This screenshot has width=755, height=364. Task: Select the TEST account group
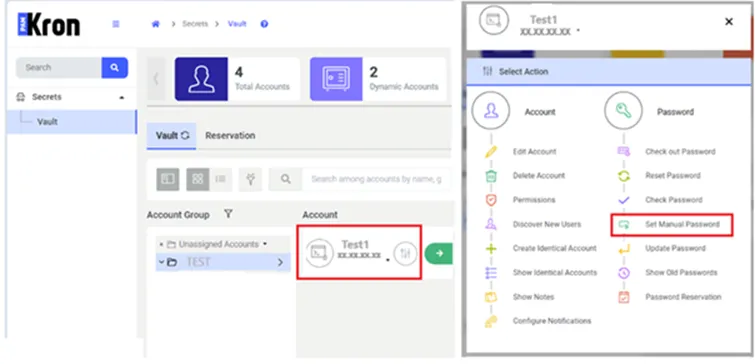pos(223,262)
